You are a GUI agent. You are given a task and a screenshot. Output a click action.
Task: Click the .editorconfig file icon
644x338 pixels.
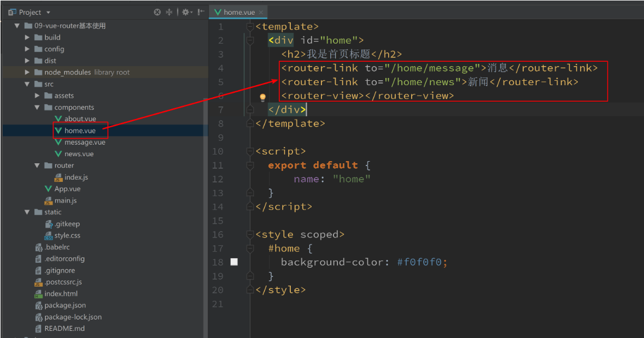[x=39, y=259]
